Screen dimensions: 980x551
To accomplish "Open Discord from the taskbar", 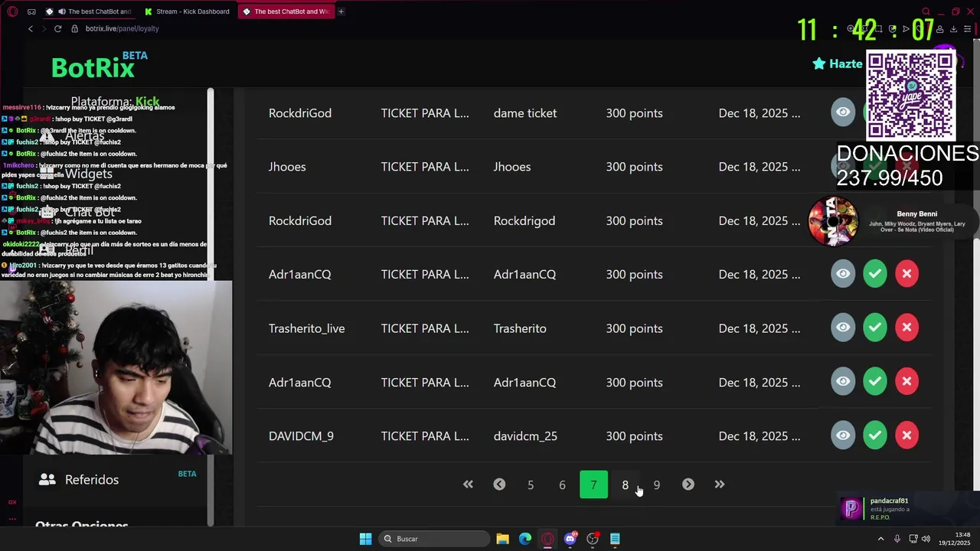I will (x=570, y=539).
